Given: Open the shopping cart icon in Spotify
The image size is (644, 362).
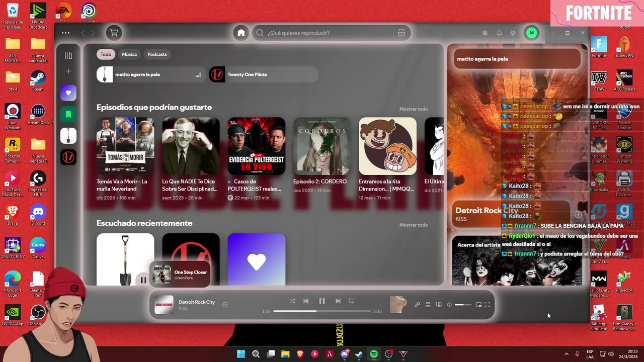Looking at the screenshot, I should pyautogui.click(x=114, y=33).
